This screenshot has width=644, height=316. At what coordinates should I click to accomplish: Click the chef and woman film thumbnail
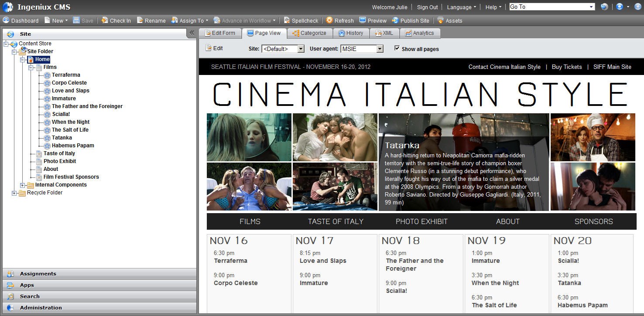click(x=593, y=137)
